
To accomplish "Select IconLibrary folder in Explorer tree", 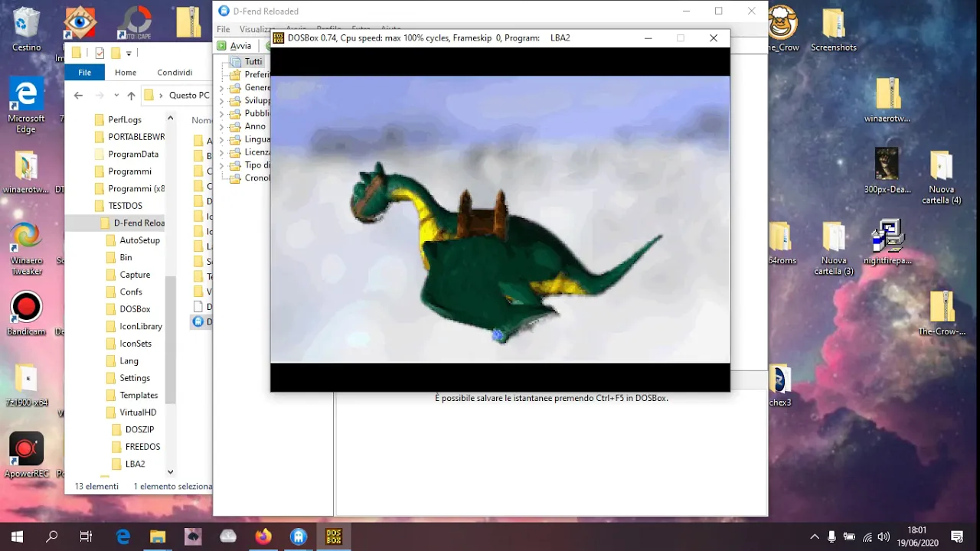I will [x=134, y=326].
